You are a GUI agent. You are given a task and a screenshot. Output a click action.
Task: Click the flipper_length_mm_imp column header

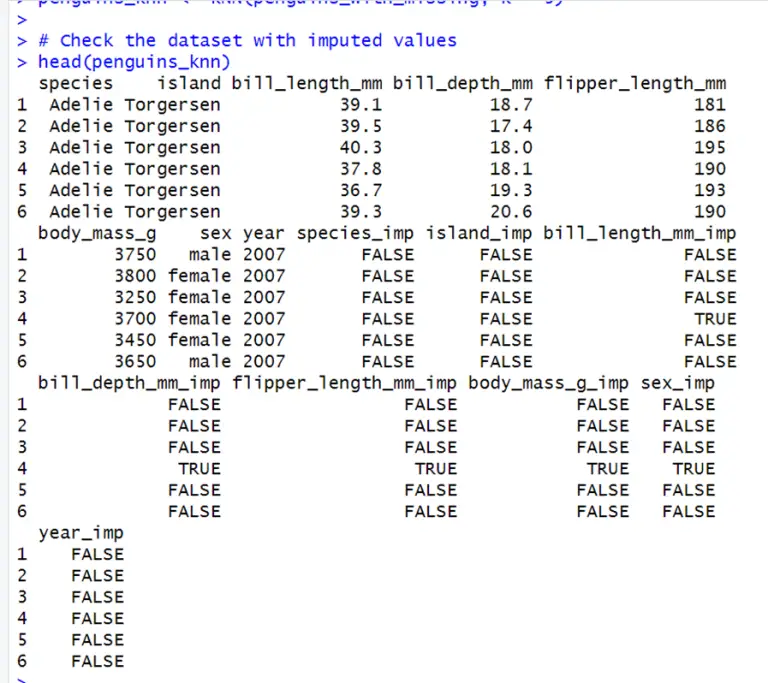pos(344,383)
